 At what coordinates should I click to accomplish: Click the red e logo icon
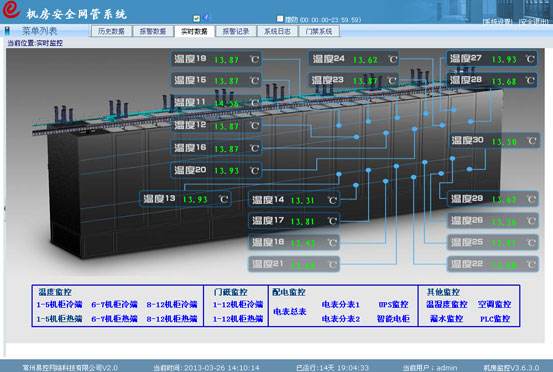pos(11,9)
